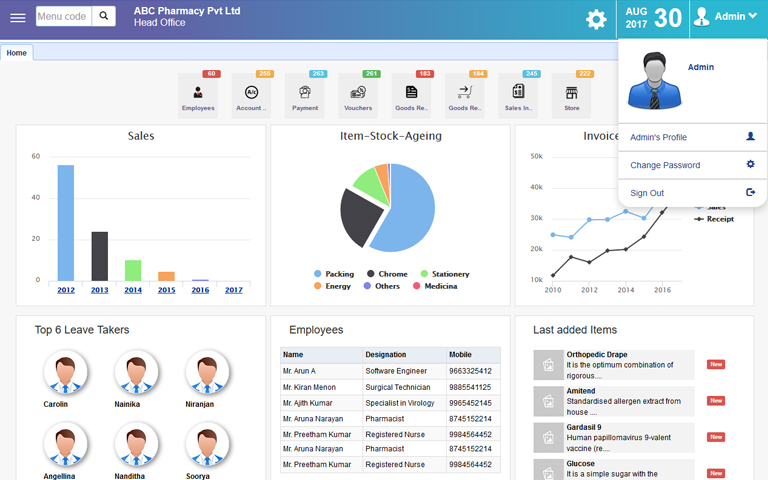Screen dimensions: 768x480
Task: Toggle the Others legend entry
Action: coord(382,286)
